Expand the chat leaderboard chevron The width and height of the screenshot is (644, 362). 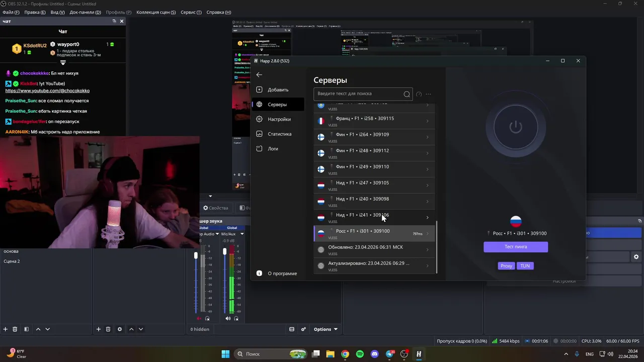coord(63,63)
